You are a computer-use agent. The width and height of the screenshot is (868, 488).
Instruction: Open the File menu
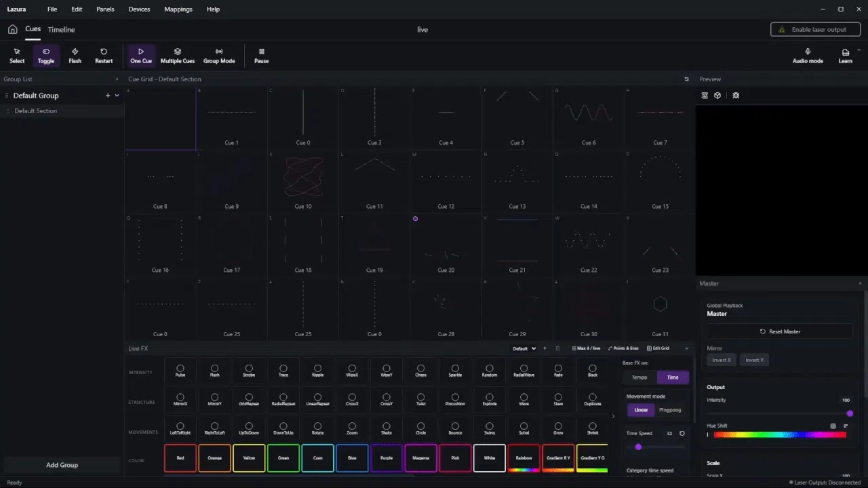[x=52, y=9]
